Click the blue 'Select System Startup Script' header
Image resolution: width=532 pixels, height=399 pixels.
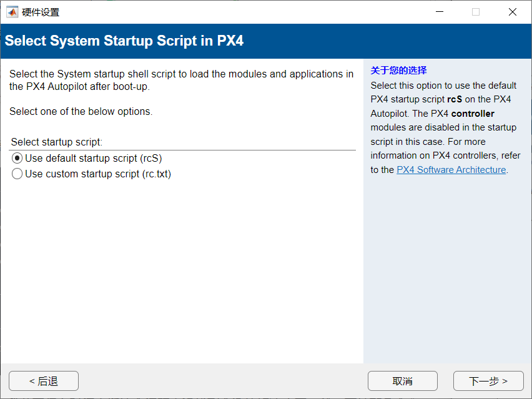click(124, 41)
